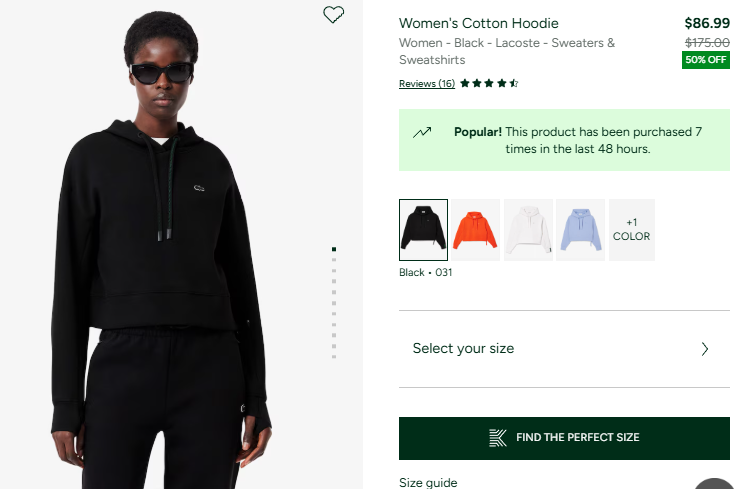Click the star rating icons
Viewport: 741px width, 489px height.
click(489, 84)
